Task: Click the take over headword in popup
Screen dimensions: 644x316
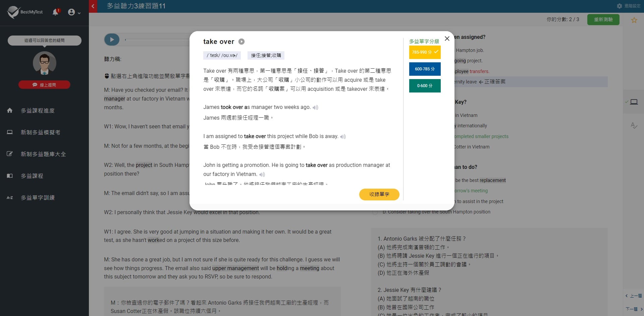Action: tap(219, 42)
